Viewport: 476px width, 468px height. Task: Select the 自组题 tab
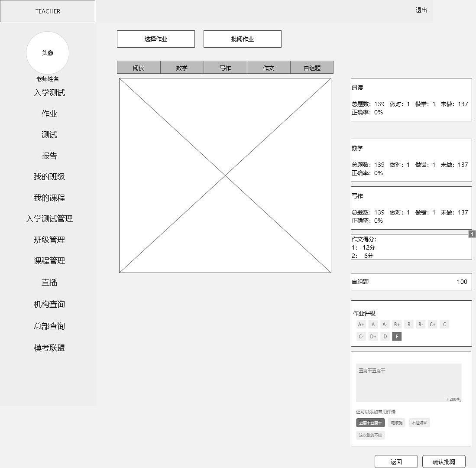312,67
